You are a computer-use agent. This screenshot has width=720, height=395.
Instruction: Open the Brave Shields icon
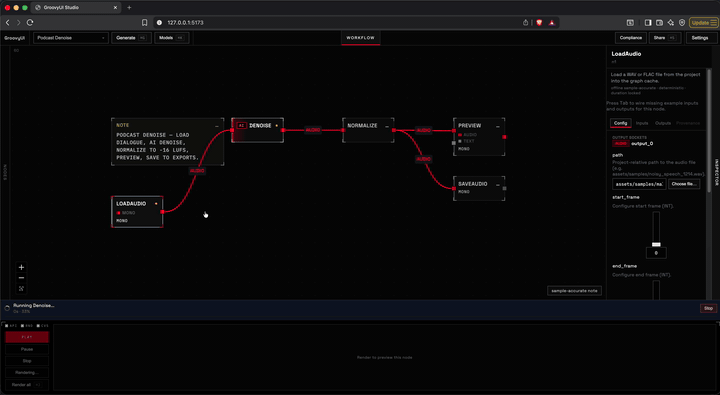[x=539, y=23]
